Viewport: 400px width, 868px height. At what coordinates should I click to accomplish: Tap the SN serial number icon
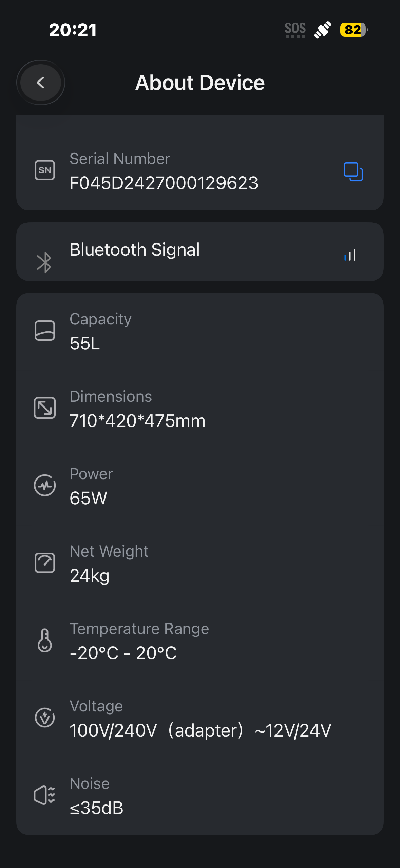click(x=45, y=170)
